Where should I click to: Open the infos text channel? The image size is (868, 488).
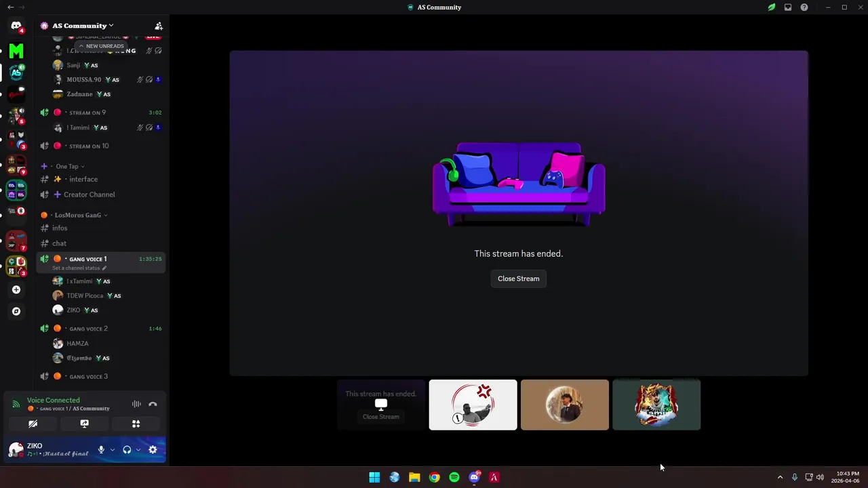pos(102,228)
